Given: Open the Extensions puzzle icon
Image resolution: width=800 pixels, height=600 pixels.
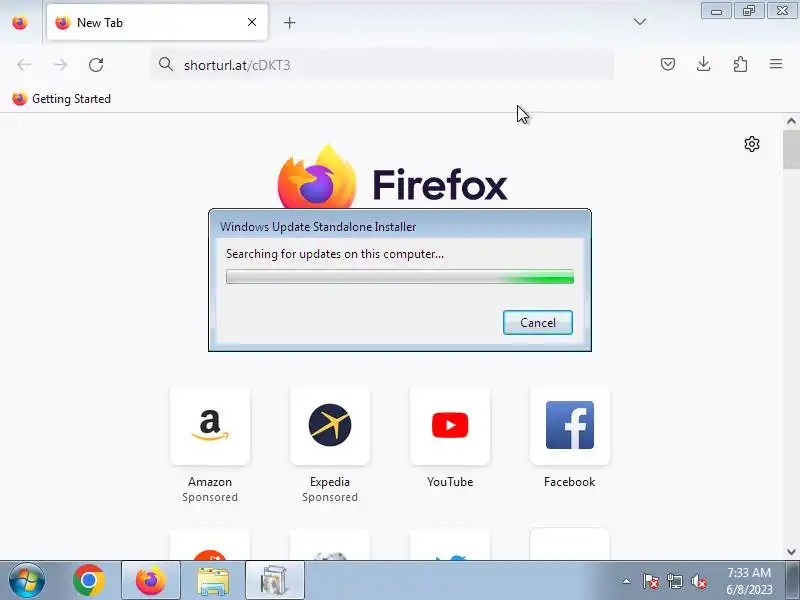Looking at the screenshot, I should point(740,64).
